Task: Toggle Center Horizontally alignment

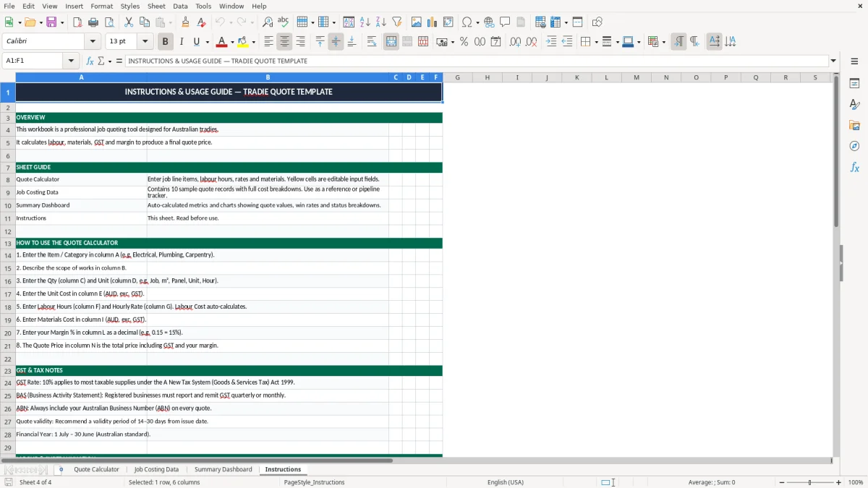Action: coord(285,42)
